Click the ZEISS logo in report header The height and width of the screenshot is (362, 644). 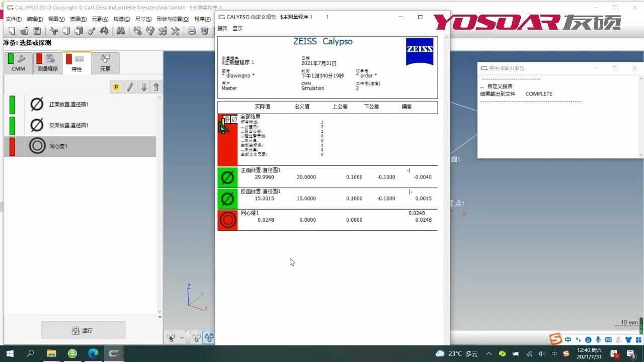(x=420, y=51)
